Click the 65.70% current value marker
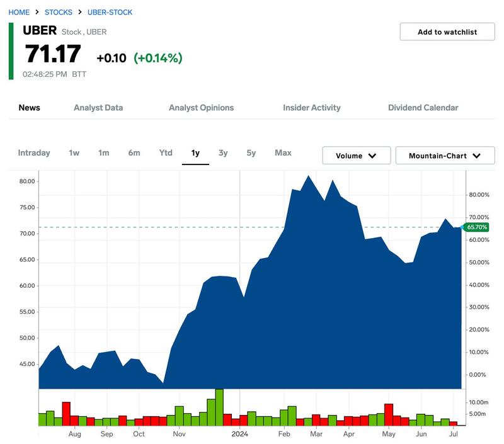Image resolution: width=504 pixels, height=444 pixels. (x=477, y=227)
